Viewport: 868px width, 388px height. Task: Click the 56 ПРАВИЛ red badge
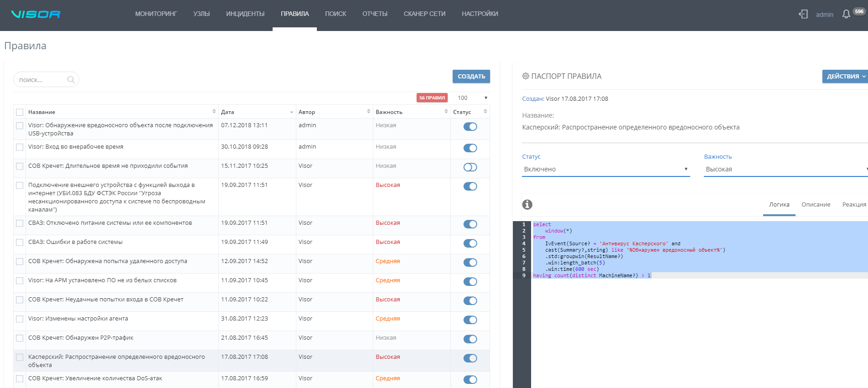tap(432, 98)
